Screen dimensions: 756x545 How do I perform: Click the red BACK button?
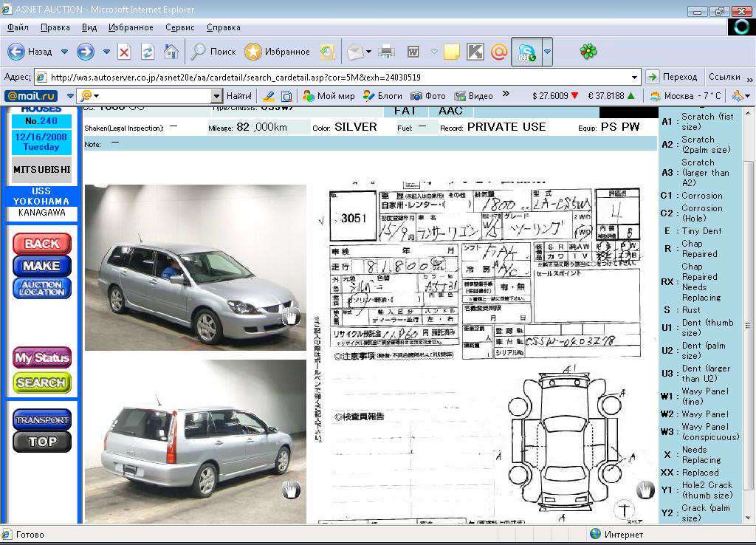[42, 244]
